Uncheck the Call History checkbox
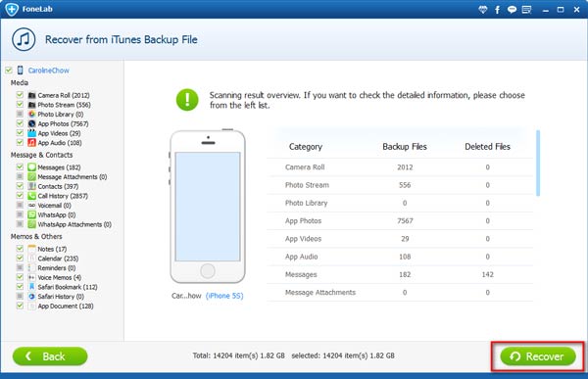This screenshot has height=379, width=588. tap(20, 195)
